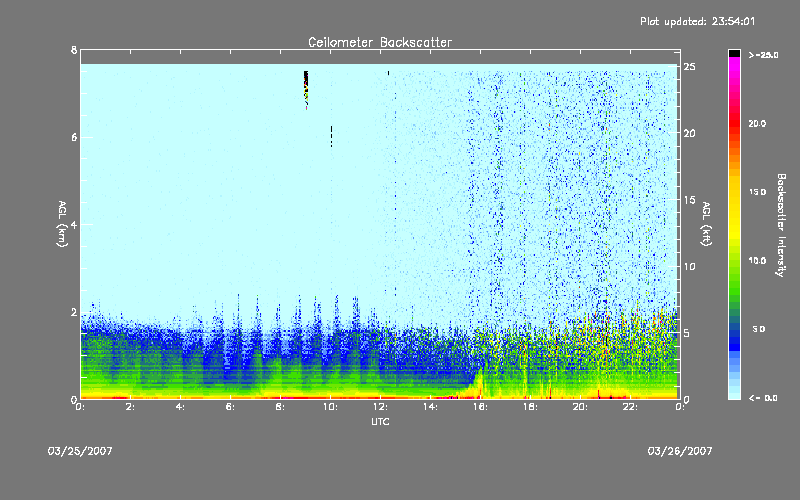Select the '<= 0.0' colorbar minimum label

(x=763, y=398)
